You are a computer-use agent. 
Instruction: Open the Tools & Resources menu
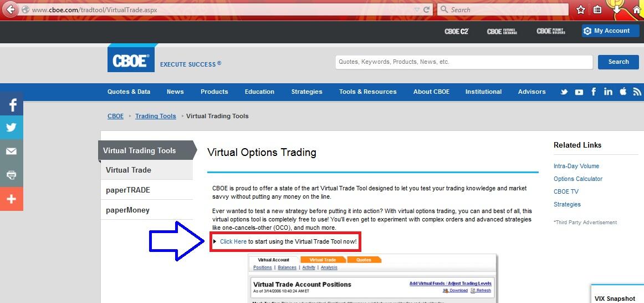pyautogui.click(x=368, y=92)
